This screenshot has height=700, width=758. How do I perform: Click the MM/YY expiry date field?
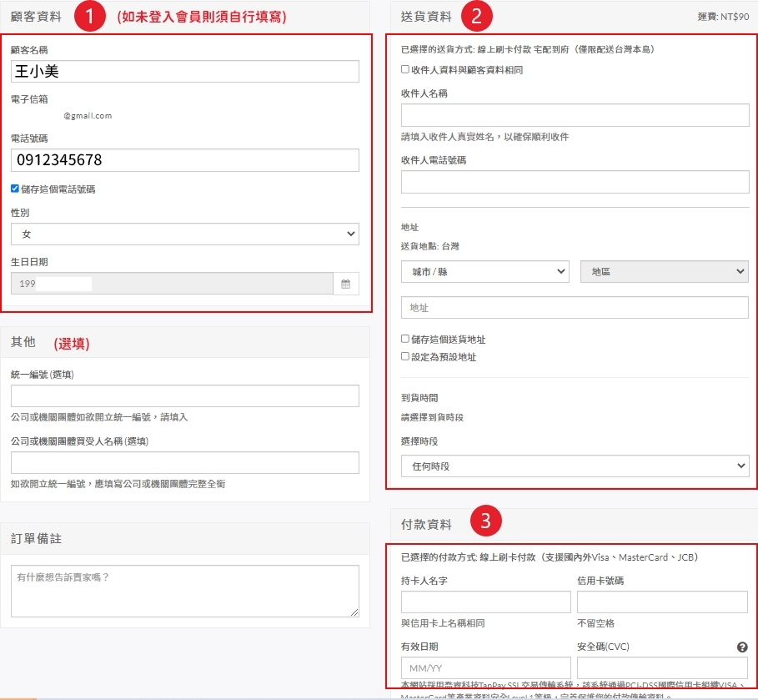coord(485,667)
